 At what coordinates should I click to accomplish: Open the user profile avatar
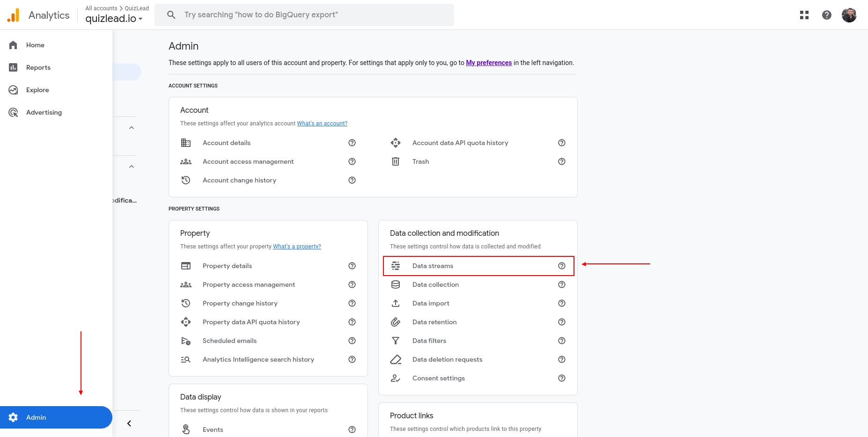coord(849,15)
